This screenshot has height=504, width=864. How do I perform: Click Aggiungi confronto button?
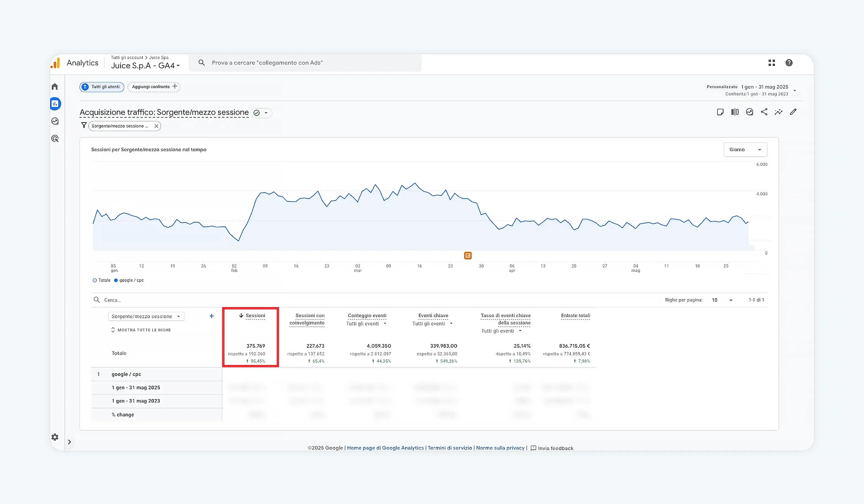click(154, 87)
